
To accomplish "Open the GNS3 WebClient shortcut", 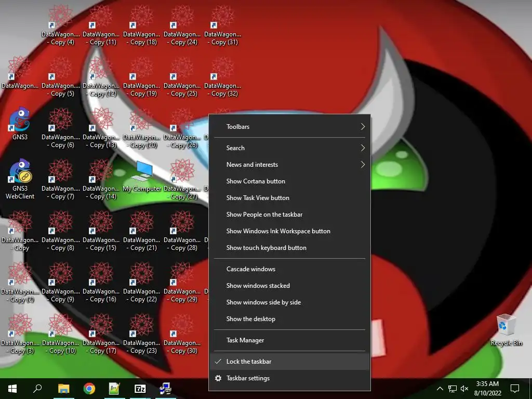I will click(x=20, y=179).
